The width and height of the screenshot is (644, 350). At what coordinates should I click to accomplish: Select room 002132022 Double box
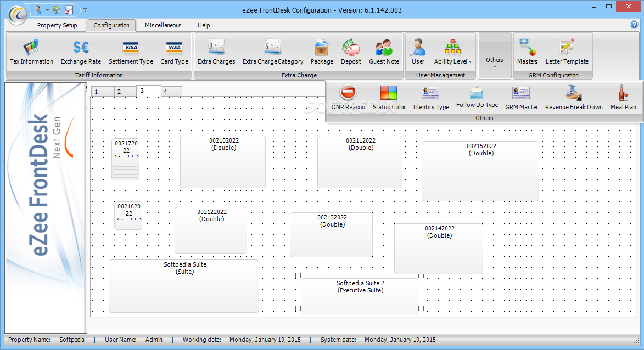coord(332,235)
